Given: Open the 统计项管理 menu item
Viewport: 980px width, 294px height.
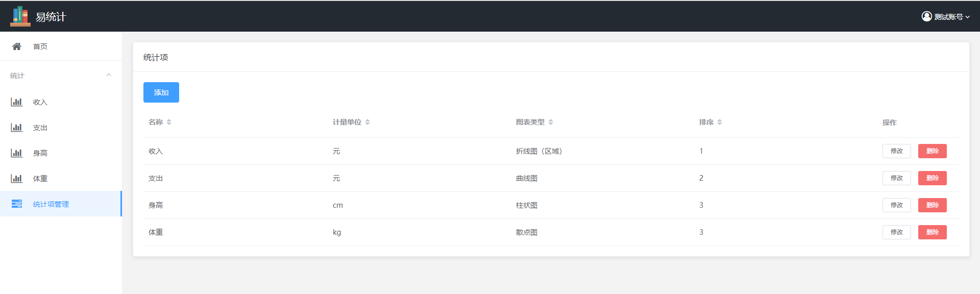Looking at the screenshot, I should coord(51,204).
